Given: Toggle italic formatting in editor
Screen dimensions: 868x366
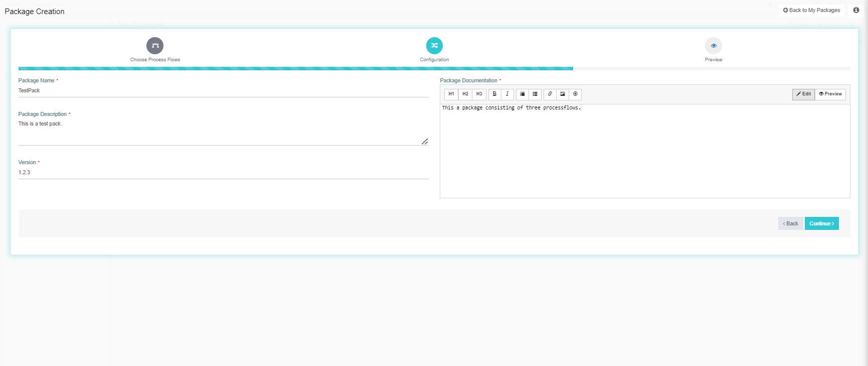Looking at the screenshot, I should [x=507, y=94].
